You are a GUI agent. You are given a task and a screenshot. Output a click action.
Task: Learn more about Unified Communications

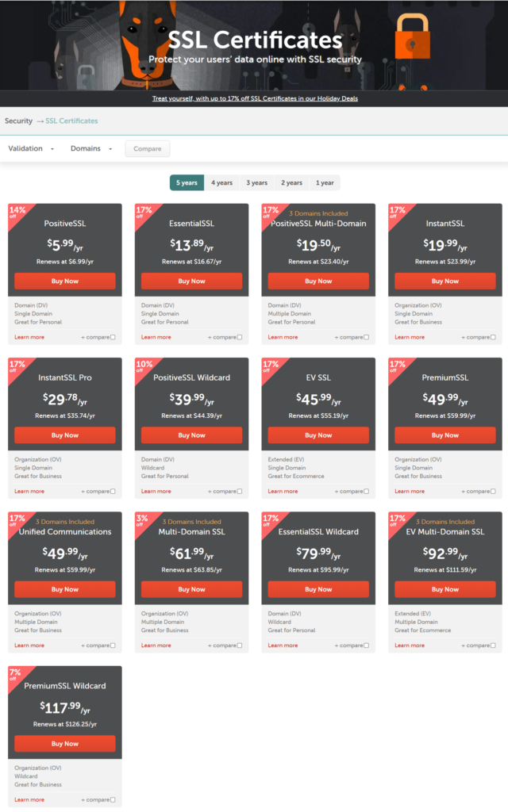[29, 645]
